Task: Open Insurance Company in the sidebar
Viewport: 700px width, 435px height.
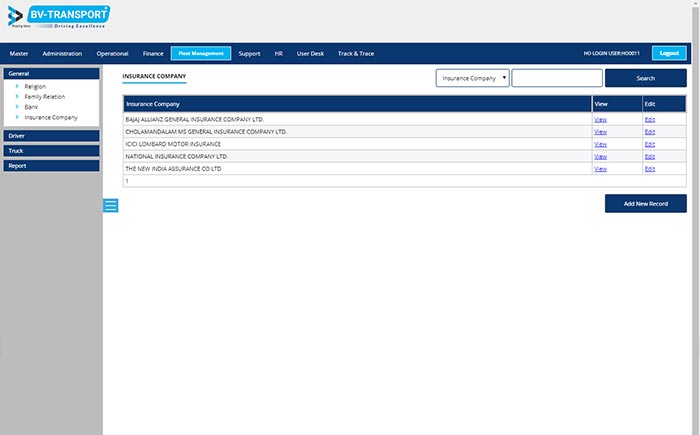Action: click(51, 117)
